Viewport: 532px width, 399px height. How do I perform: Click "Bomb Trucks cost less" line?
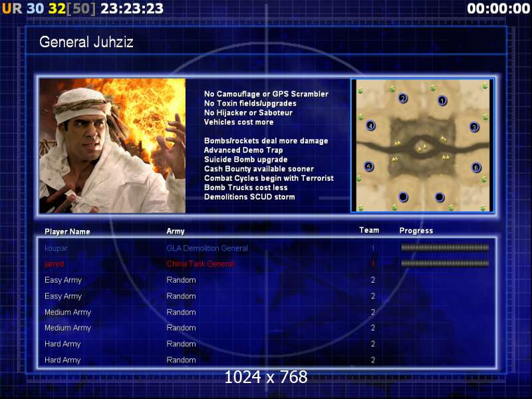pyautogui.click(x=245, y=188)
